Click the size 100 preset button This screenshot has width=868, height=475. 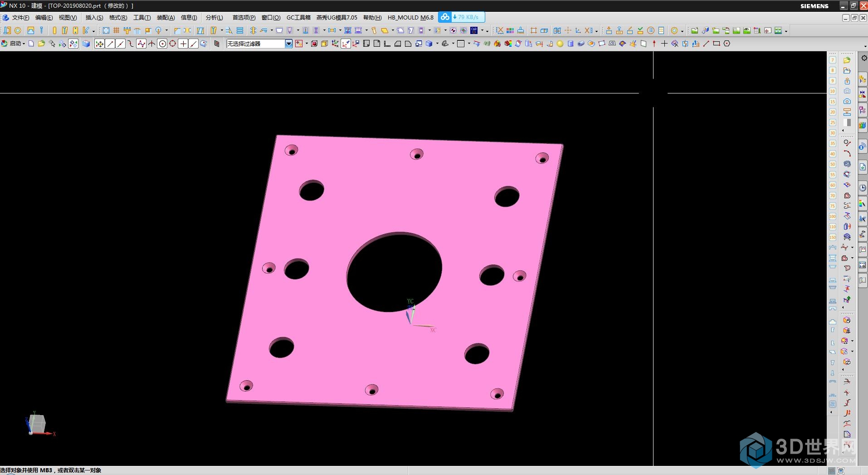[x=833, y=216]
